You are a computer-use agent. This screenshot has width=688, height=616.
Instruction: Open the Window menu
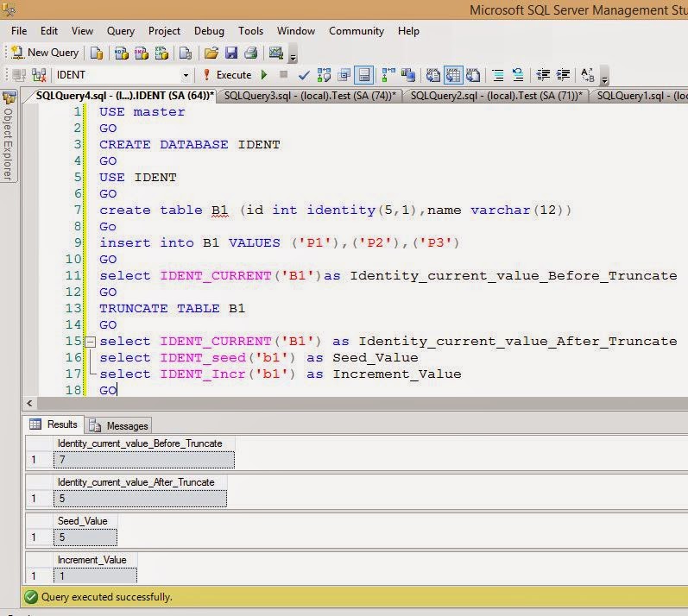click(x=296, y=31)
